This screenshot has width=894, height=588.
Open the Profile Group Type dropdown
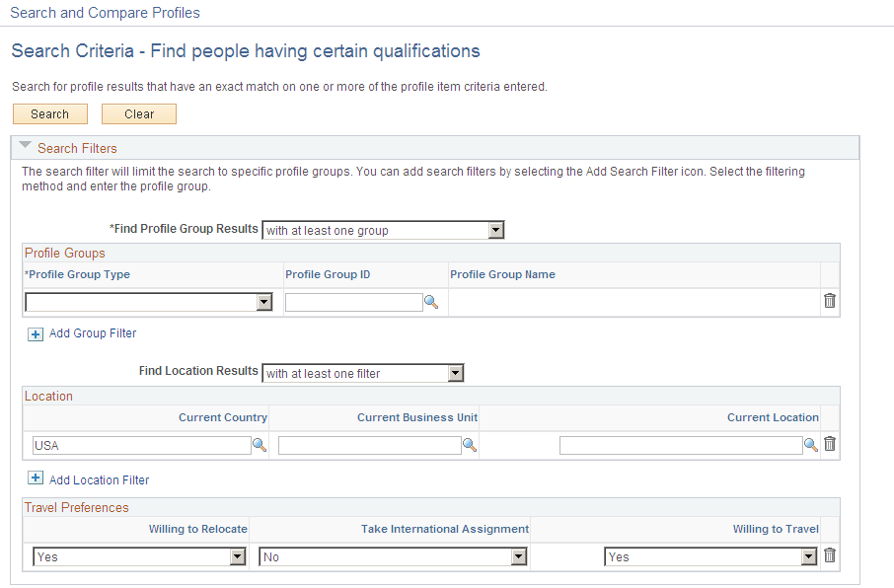click(x=264, y=302)
